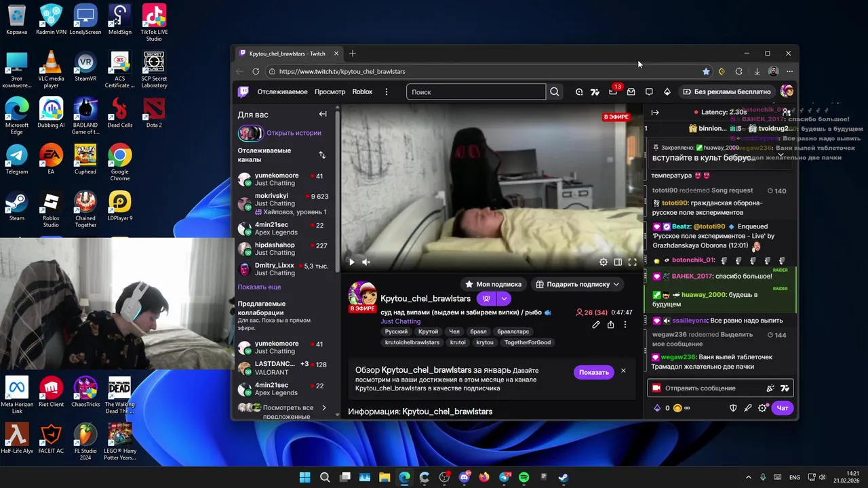Open Twitch notifications with 13 badge
The height and width of the screenshot is (488, 868).
click(x=613, y=91)
